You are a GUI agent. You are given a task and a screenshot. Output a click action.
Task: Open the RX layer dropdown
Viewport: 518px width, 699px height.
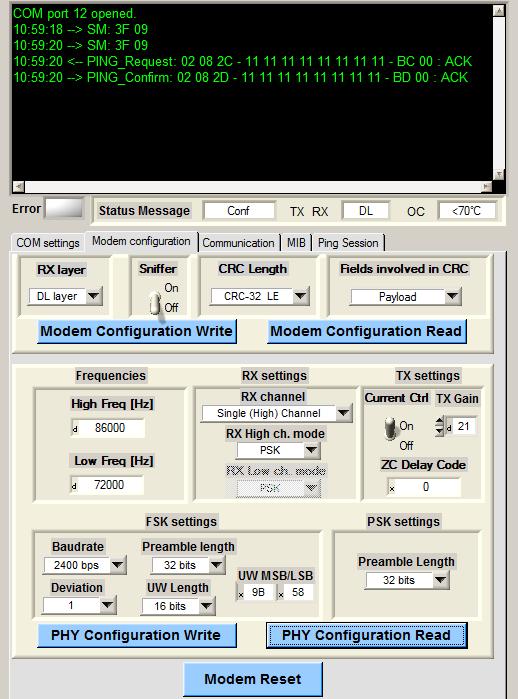(66, 296)
